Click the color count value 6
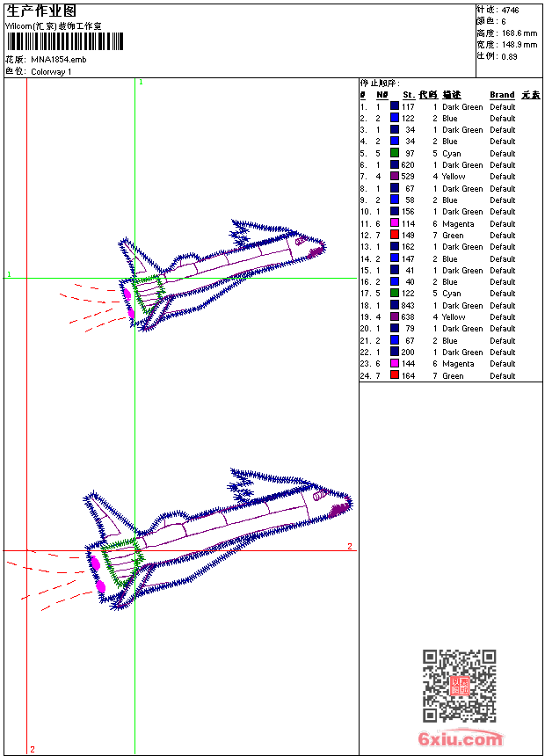545x756 pixels. pyautogui.click(x=504, y=22)
